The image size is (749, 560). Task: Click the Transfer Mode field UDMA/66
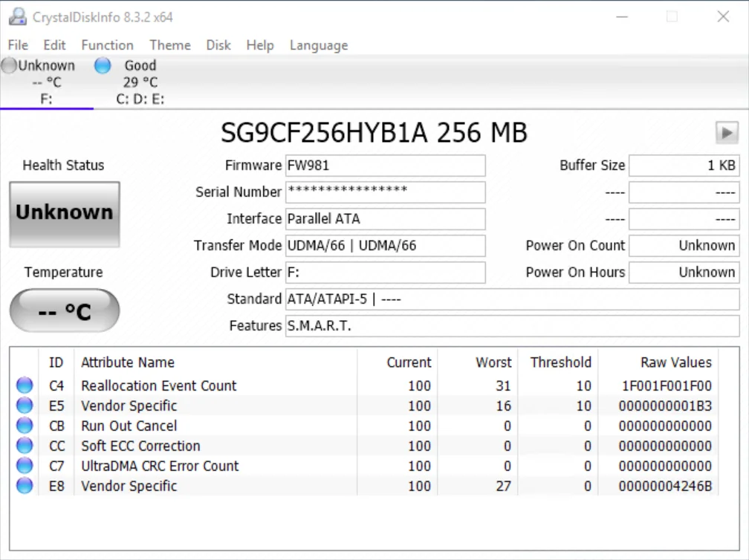(386, 246)
